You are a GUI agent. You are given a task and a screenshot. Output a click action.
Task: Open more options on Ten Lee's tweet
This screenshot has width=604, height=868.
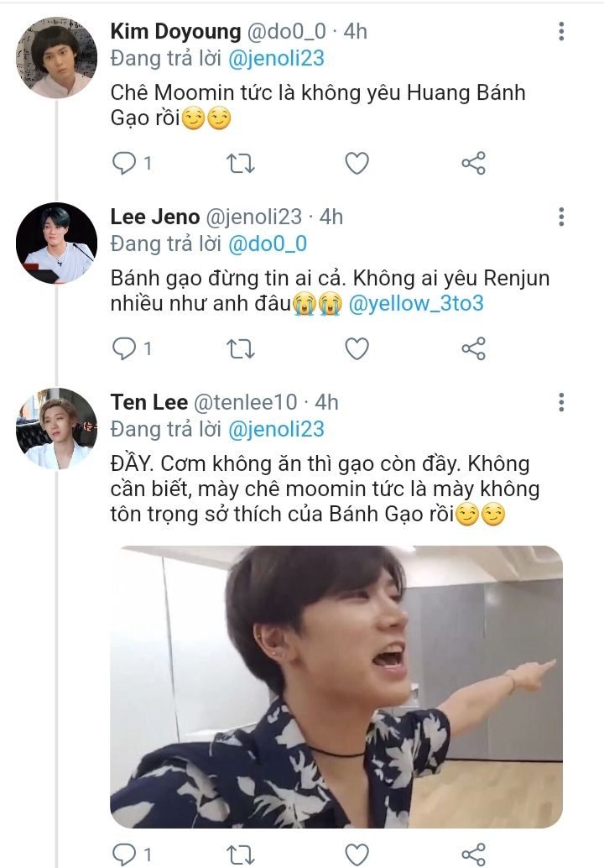561,403
